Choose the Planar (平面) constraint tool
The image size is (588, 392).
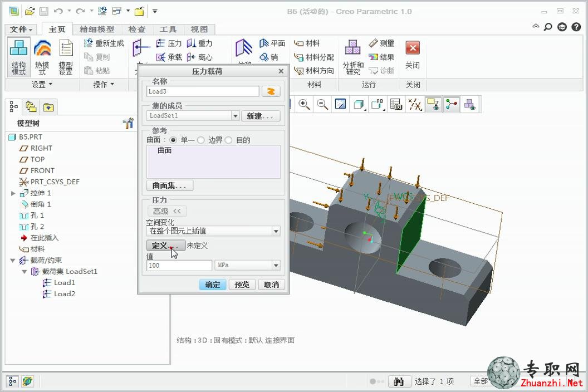[x=272, y=43]
